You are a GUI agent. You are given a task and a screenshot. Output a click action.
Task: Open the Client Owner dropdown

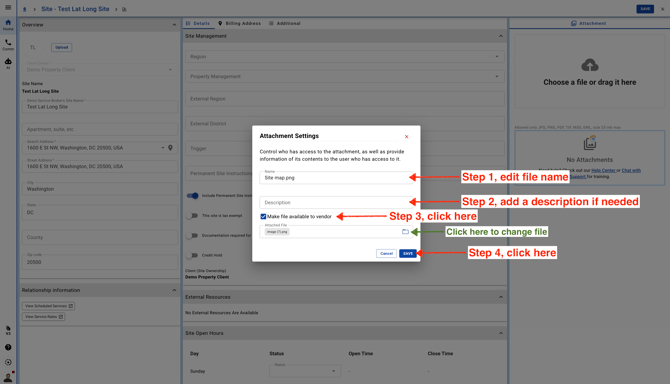pyautogui.click(x=100, y=69)
